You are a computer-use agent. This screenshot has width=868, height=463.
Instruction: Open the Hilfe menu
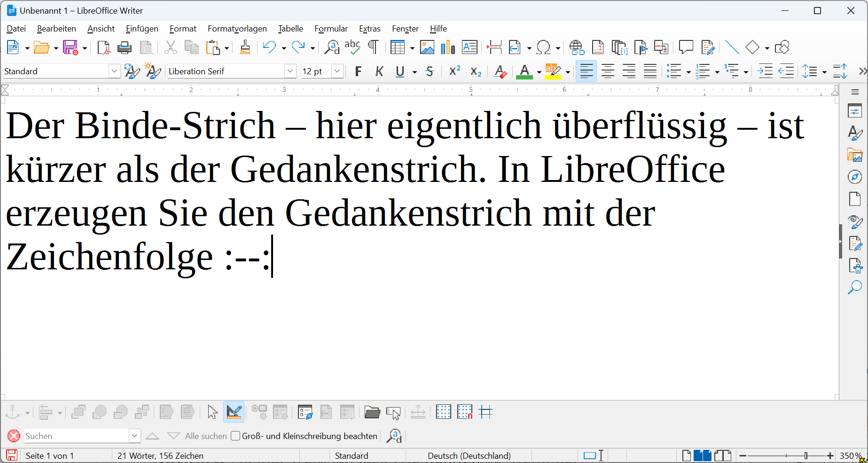pos(438,29)
